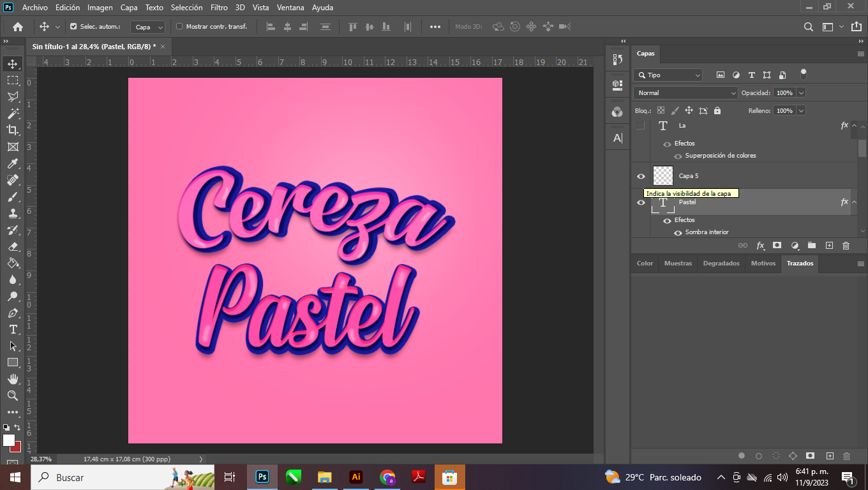Image resolution: width=868 pixels, height=490 pixels.
Task: Swap foreground and background colors
Action: tap(18, 427)
